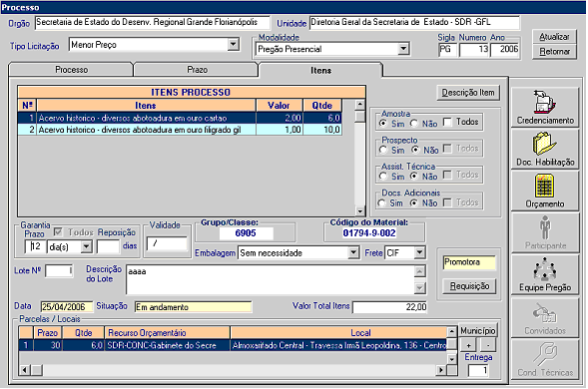
Task: Click Sigla field PG
Action: [x=448, y=49]
